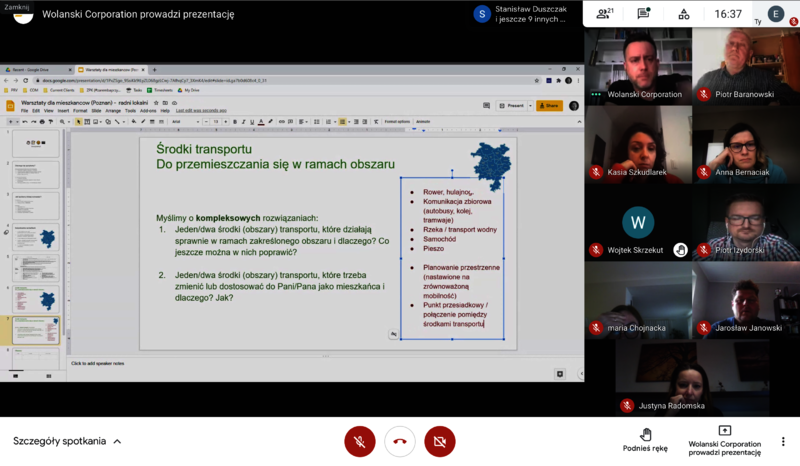This screenshot has width=800, height=466.
Task: Open the Meet participants list icon
Action: click(x=605, y=14)
